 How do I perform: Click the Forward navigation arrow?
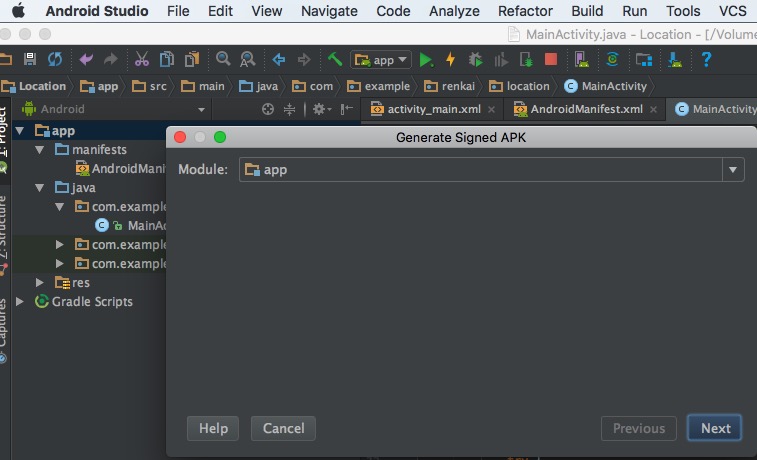pos(304,59)
